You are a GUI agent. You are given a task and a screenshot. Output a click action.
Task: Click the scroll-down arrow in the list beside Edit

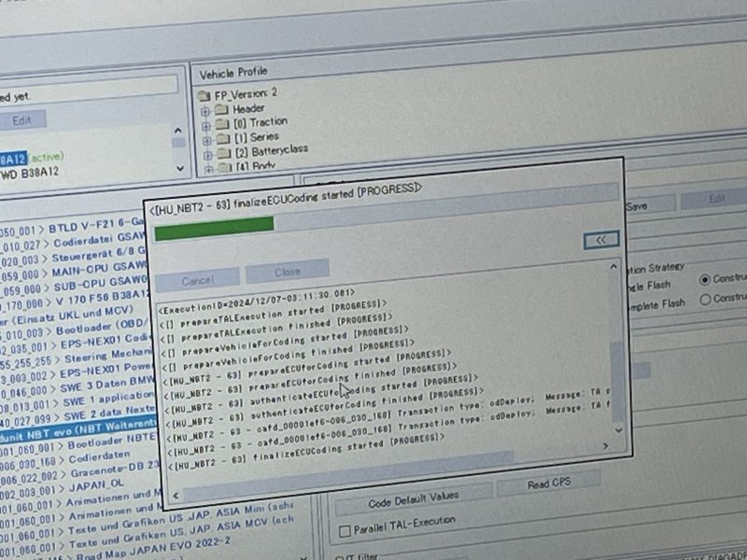180,167
